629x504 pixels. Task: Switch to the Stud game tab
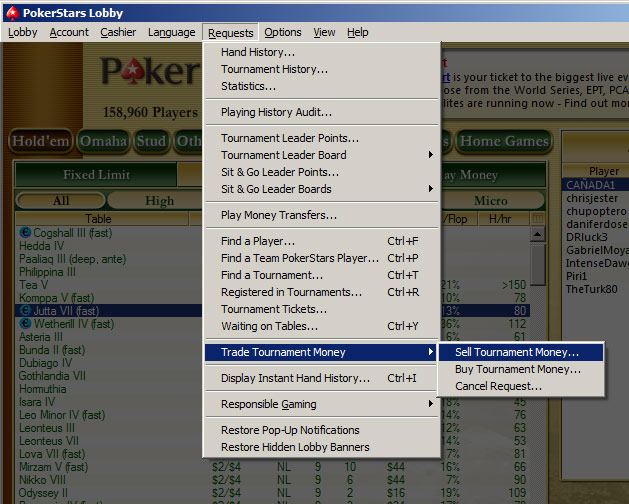pos(151,141)
